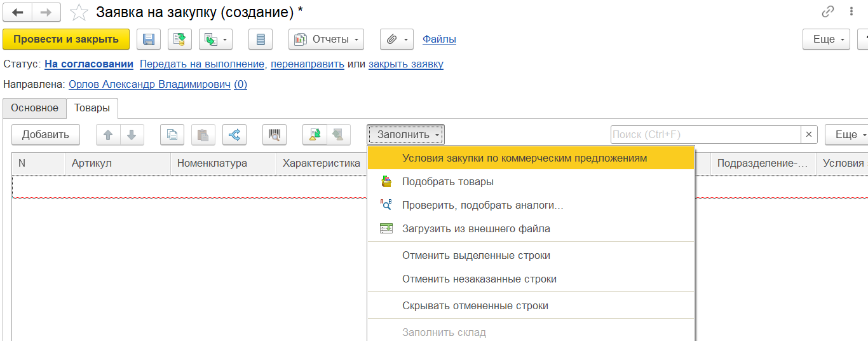Add this request to favorites (star)

(x=79, y=12)
